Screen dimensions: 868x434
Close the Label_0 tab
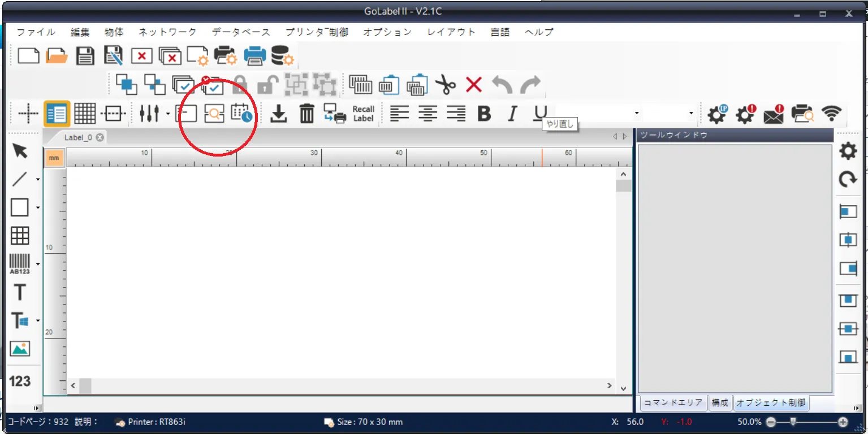coord(100,137)
